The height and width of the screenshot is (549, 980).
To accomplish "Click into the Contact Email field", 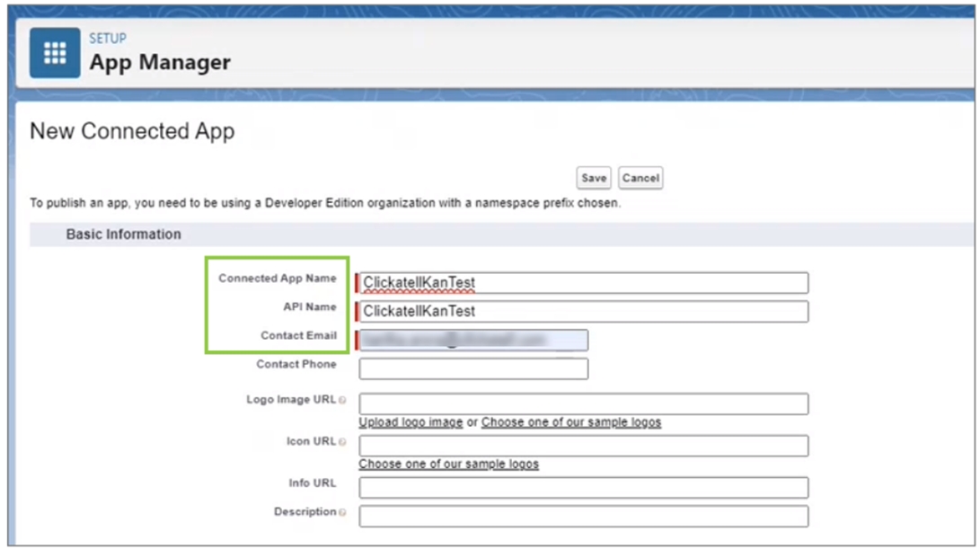I will coord(473,340).
